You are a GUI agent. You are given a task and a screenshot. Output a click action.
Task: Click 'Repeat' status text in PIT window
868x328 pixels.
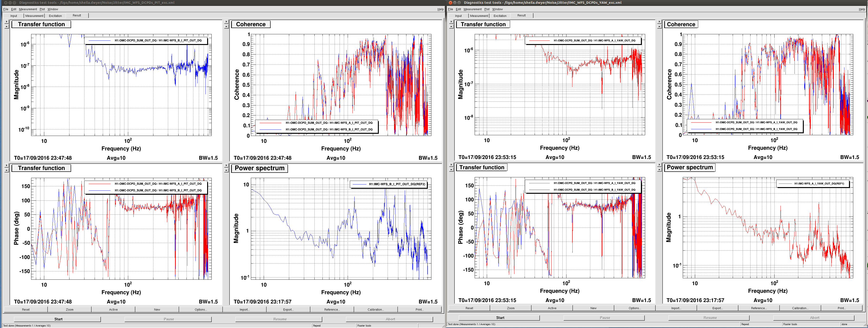tap(317, 326)
